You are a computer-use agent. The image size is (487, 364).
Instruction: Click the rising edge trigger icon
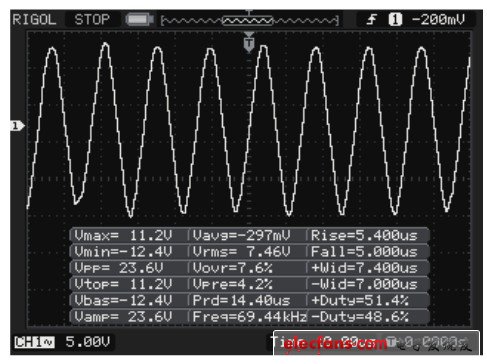tap(371, 20)
